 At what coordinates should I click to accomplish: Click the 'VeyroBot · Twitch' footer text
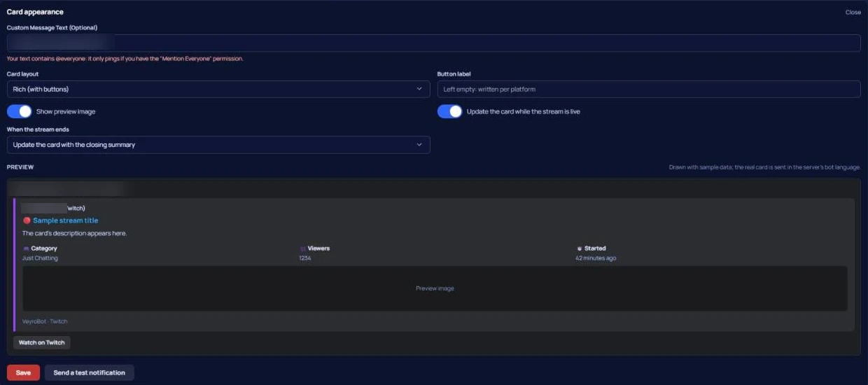tap(45, 321)
